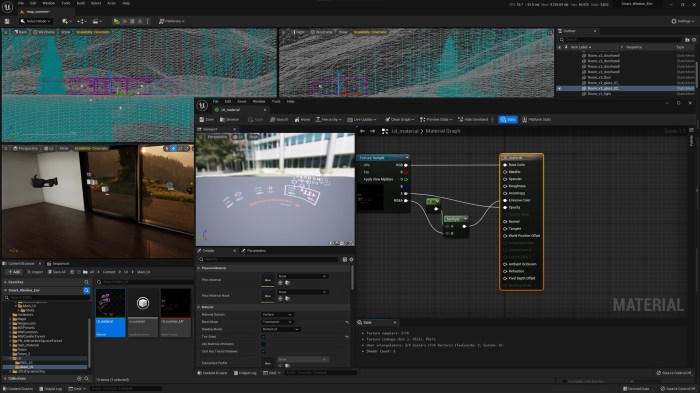Click Search in material editor toolbar
Viewport: 700px width, 393px height.
pyautogui.click(x=279, y=120)
